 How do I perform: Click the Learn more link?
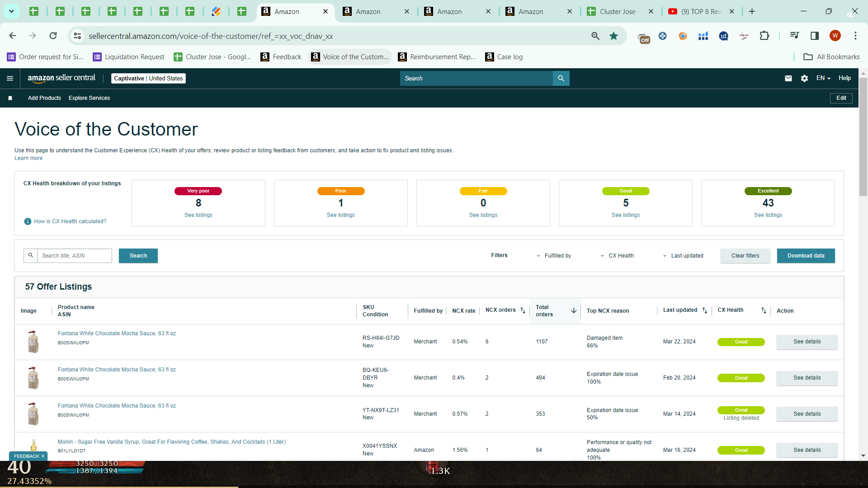tap(28, 158)
